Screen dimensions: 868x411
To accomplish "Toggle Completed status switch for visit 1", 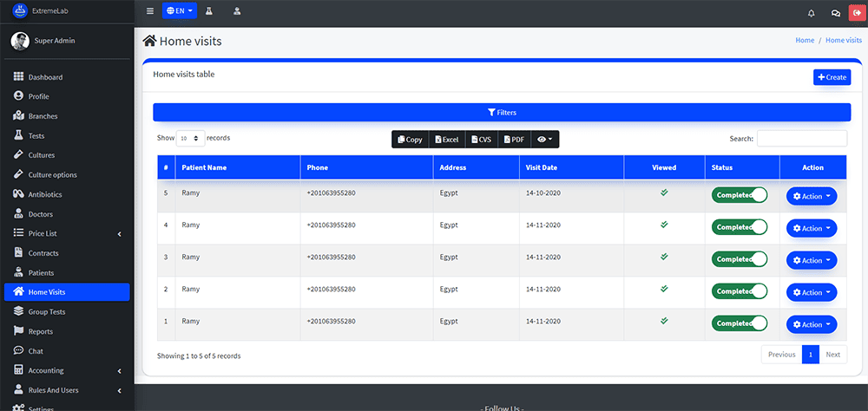I will pyautogui.click(x=740, y=323).
